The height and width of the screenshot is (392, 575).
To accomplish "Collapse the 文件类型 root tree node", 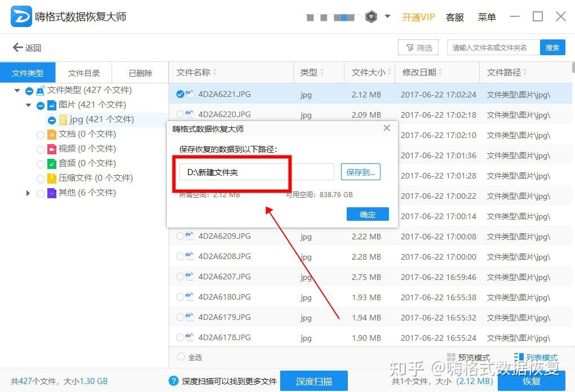I will click(17, 91).
